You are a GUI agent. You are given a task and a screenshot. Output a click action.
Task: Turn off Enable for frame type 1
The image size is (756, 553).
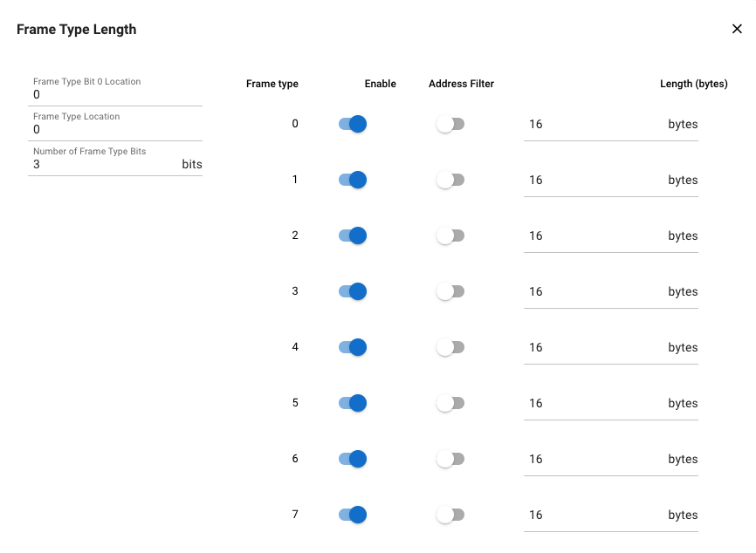[x=353, y=180]
